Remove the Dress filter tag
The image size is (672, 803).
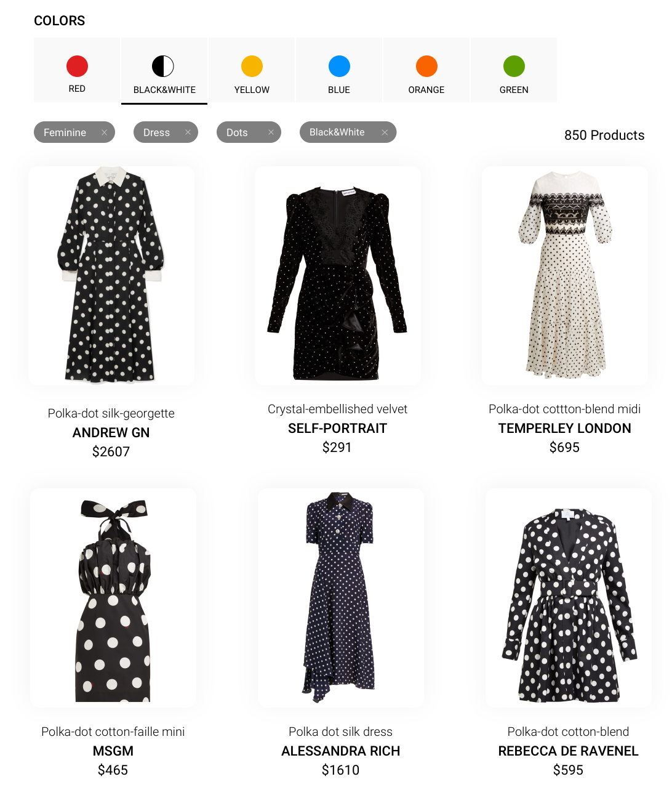tap(188, 132)
